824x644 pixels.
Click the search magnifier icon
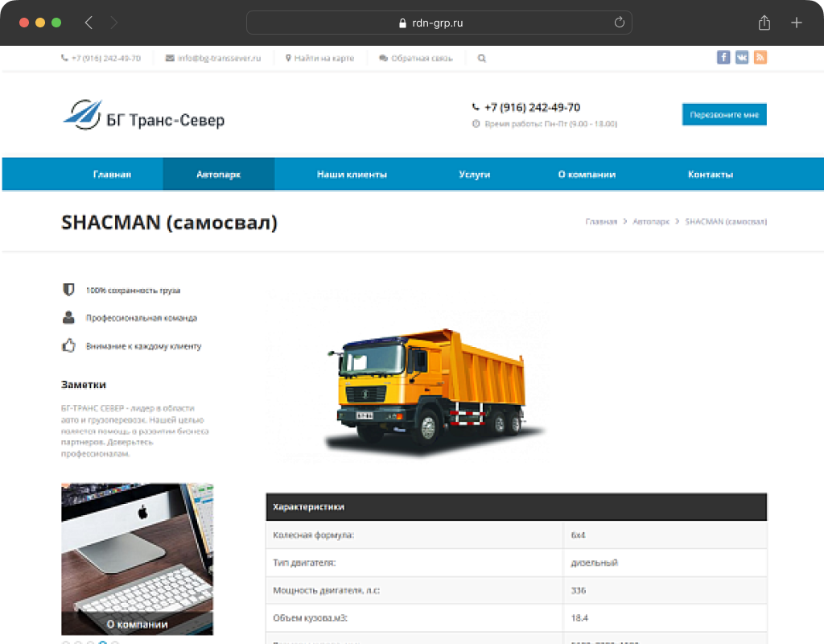tap(481, 58)
